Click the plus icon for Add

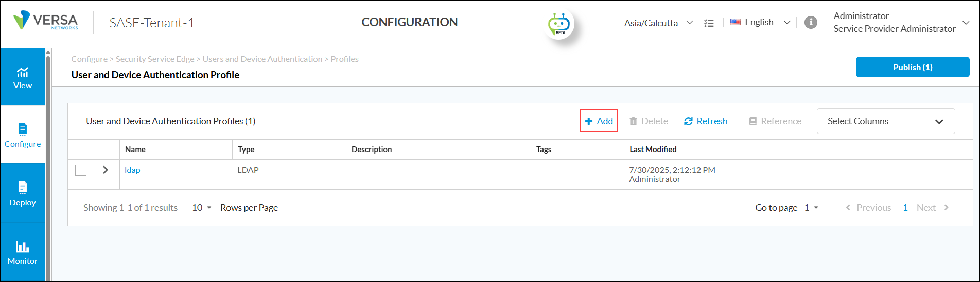[x=589, y=121]
